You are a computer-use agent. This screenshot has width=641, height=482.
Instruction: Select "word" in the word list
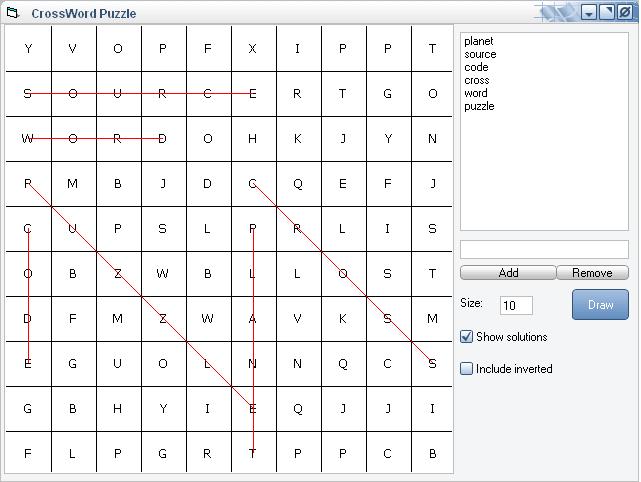[x=476, y=93]
